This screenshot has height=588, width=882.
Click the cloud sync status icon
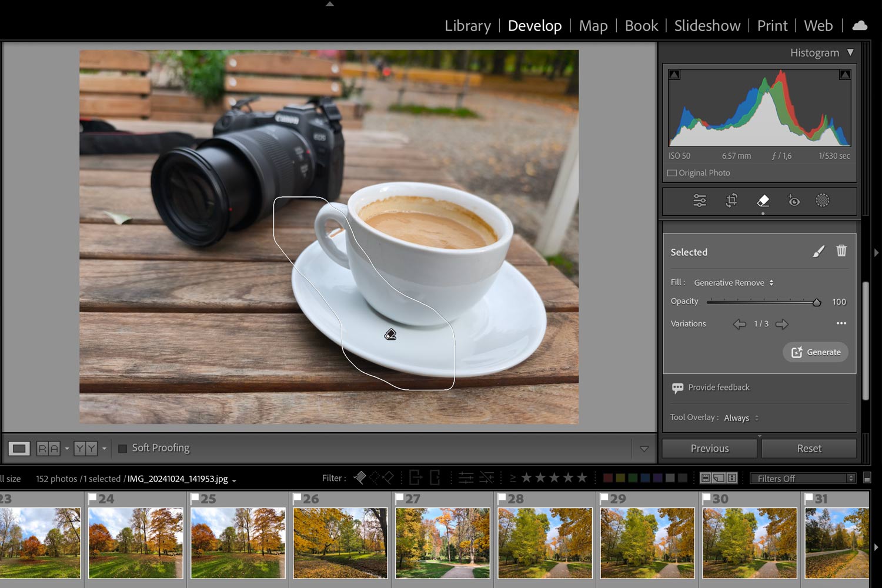(860, 26)
